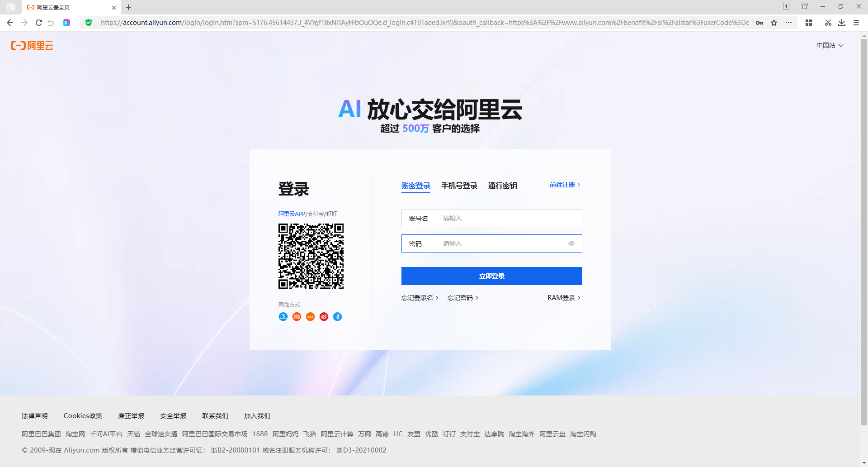Screen dimensions: 868x467
Task: Click the 浙B2-20080101 license number
Action: coord(235,450)
